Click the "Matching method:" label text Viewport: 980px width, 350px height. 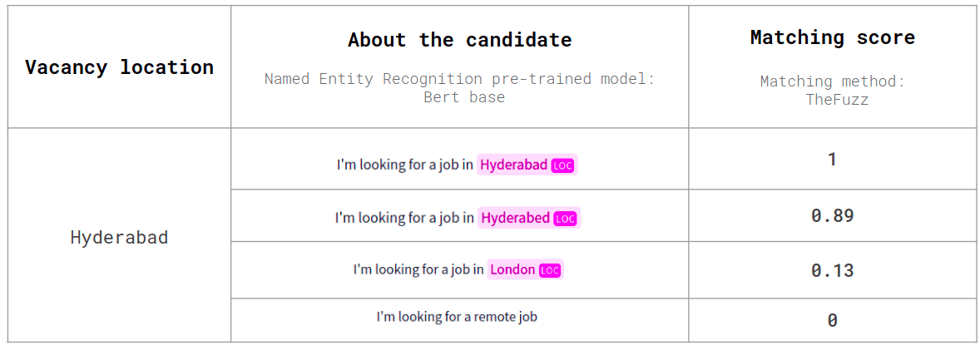pyautogui.click(x=832, y=81)
